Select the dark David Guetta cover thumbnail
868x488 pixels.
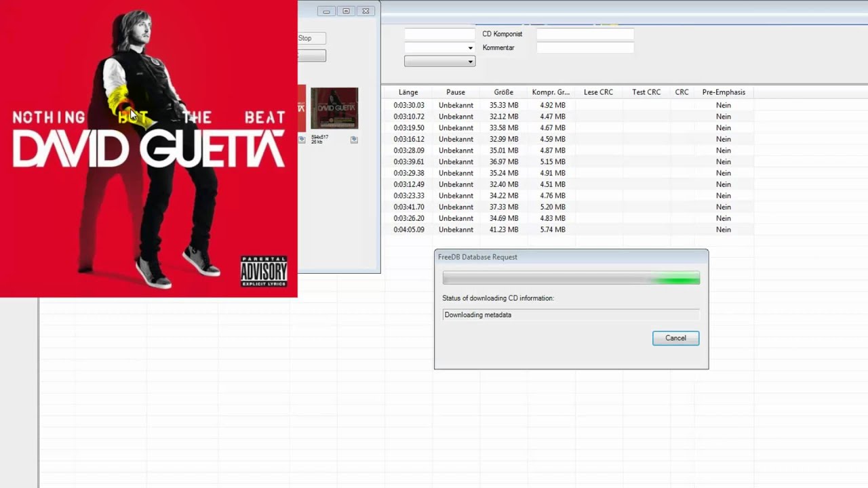[x=334, y=108]
